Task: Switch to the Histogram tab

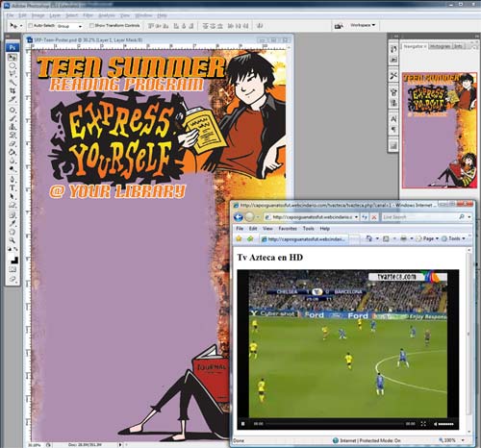Action: point(440,46)
